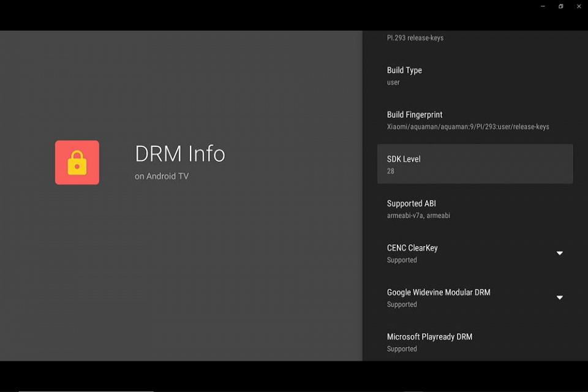588x392 pixels.
Task: Click the SDK Level value 28
Action: (x=390, y=171)
